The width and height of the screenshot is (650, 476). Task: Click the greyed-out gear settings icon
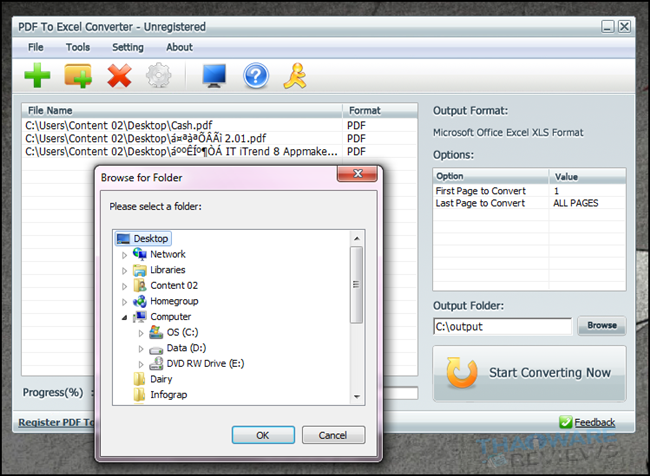click(159, 75)
